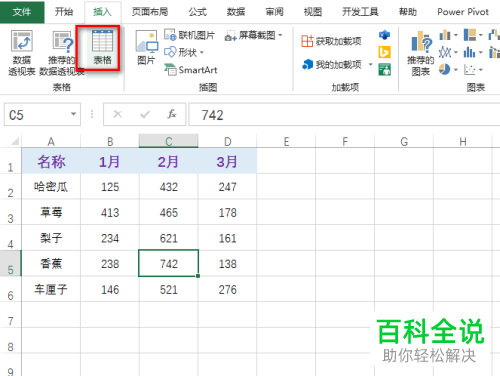Select the cell with value 621

tap(169, 238)
